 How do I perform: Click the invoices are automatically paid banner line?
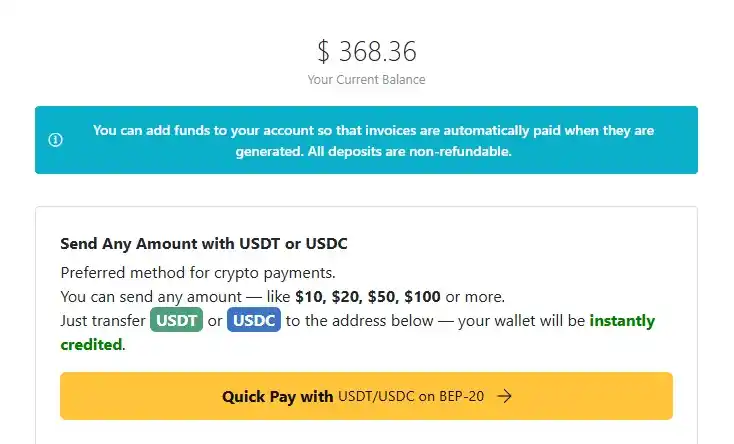(x=373, y=130)
